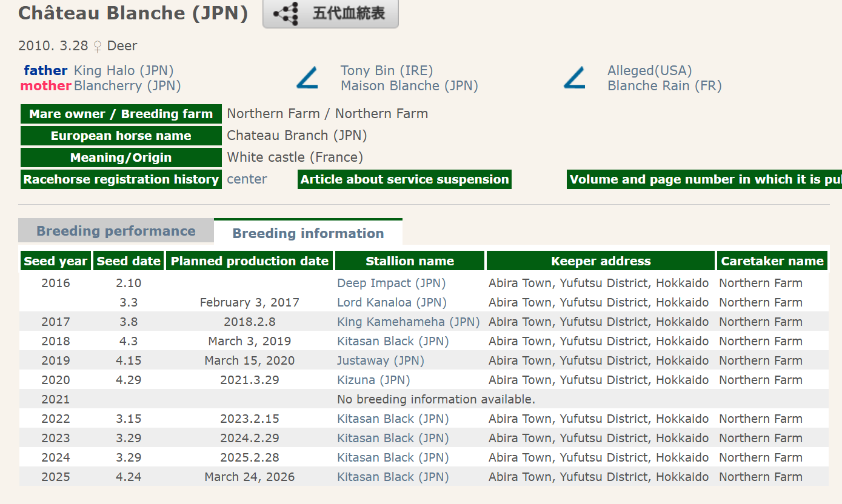Click the Meaning/Origin label
The height and width of the screenshot is (504, 842).
121,157
